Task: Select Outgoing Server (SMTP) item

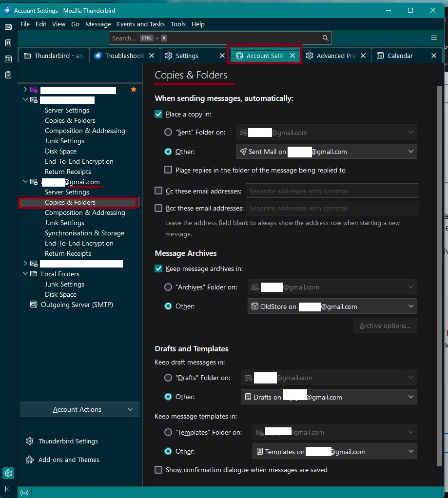Action: coord(77,305)
